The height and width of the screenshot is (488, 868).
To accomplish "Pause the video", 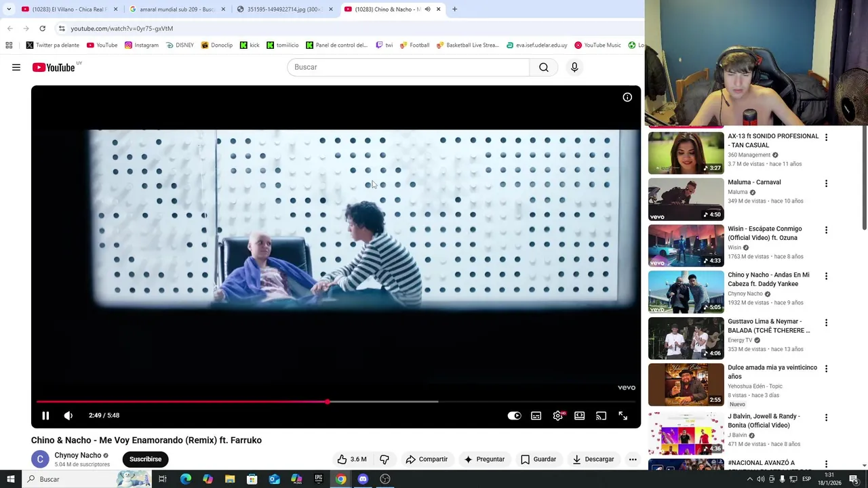I will click(45, 415).
